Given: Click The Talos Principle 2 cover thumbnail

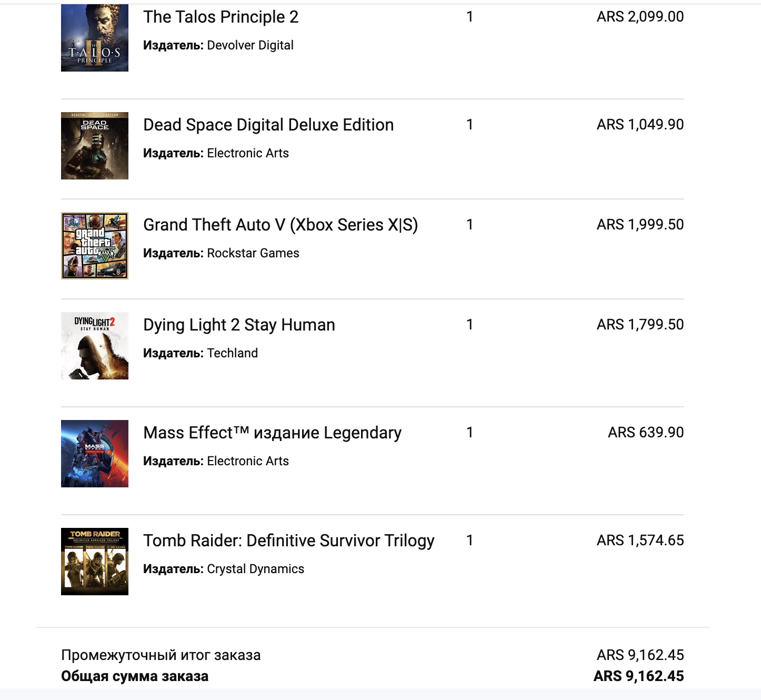Looking at the screenshot, I should pos(95,38).
